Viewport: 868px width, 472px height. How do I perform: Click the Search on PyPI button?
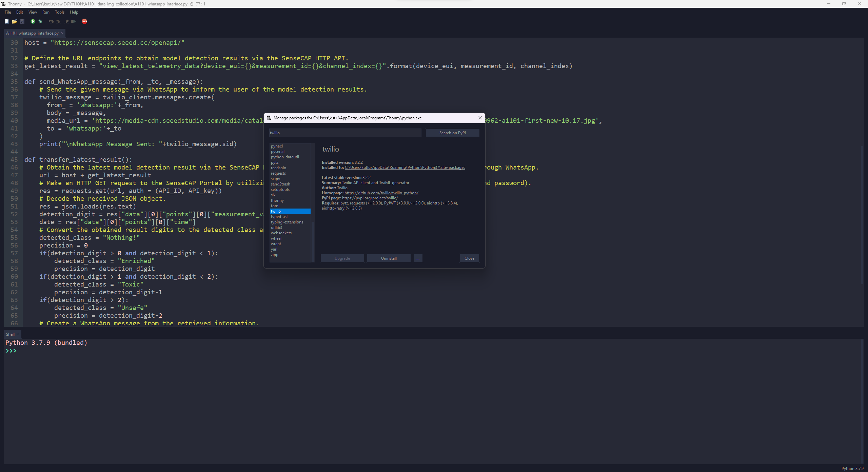(x=452, y=133)
